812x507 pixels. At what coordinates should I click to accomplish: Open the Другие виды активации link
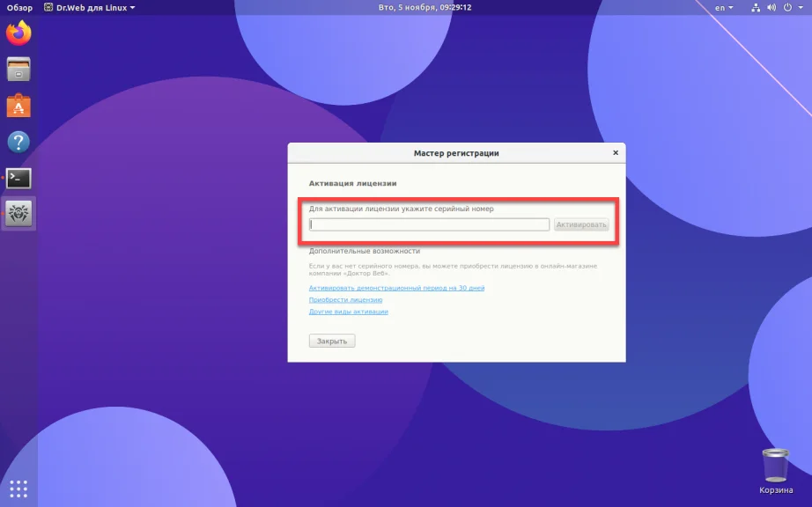pyautogui.click(x=348, y=312)
